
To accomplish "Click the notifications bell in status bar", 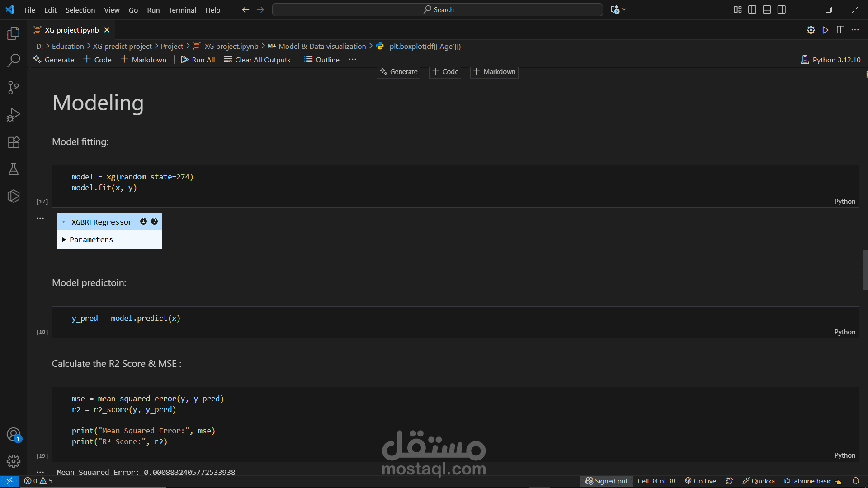I will click(855, 481).
